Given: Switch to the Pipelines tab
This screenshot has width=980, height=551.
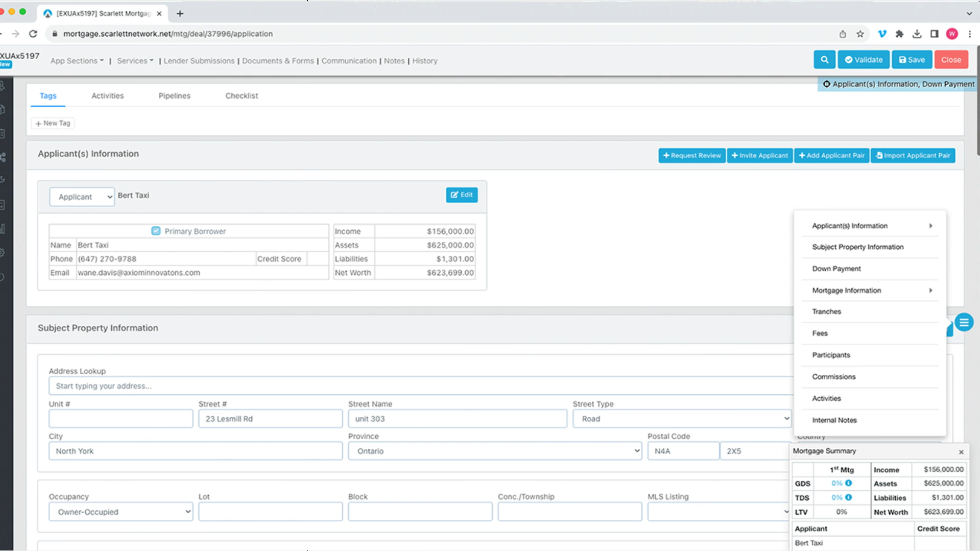Looking at the screenshot, I should click(x=174, y=95).
